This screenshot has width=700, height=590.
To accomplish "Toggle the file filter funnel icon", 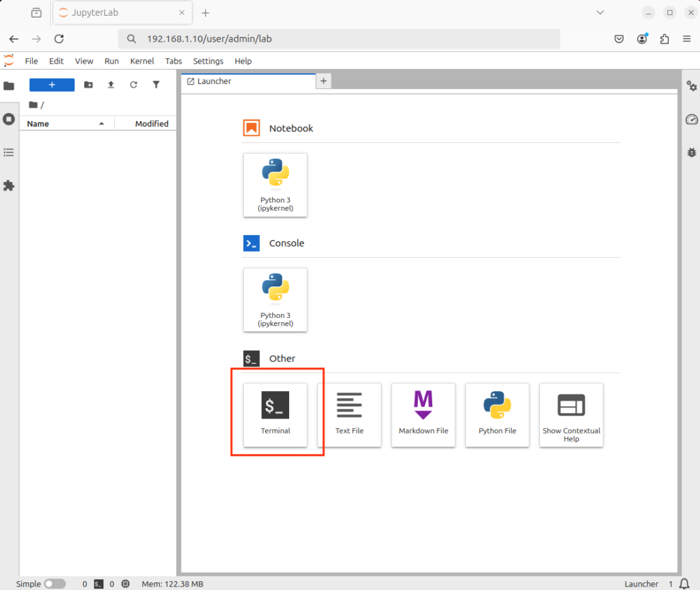I will 156,85.
